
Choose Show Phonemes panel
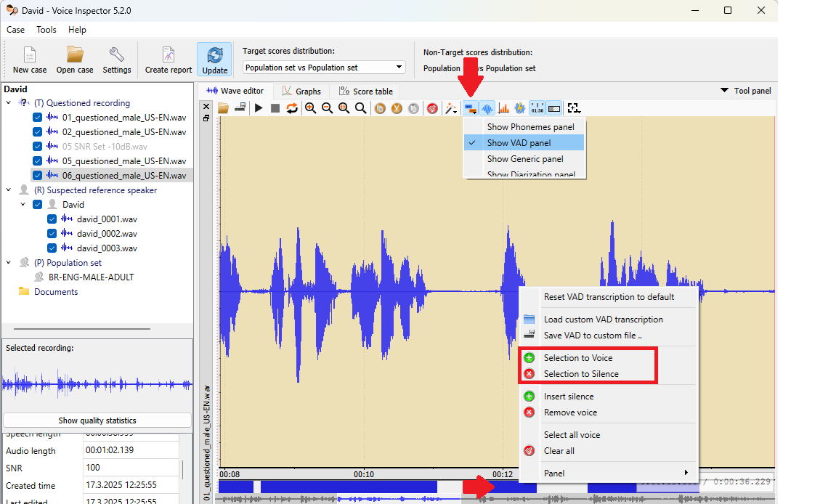coord(525,127)
